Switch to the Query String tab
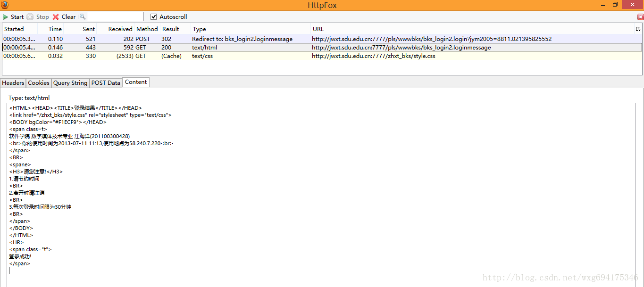Viewport: 644px width, 287px height. [70, 83]
